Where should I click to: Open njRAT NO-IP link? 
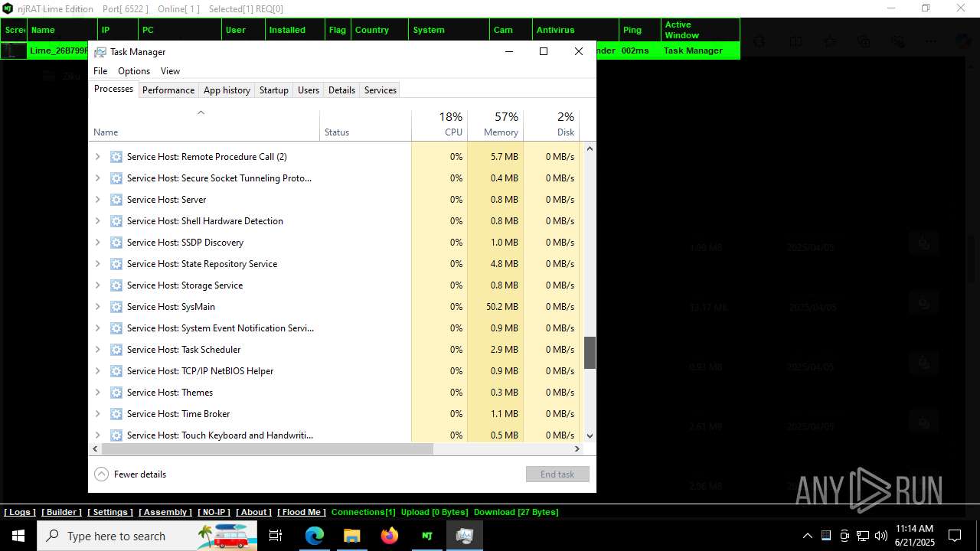(x=214, y=512)
